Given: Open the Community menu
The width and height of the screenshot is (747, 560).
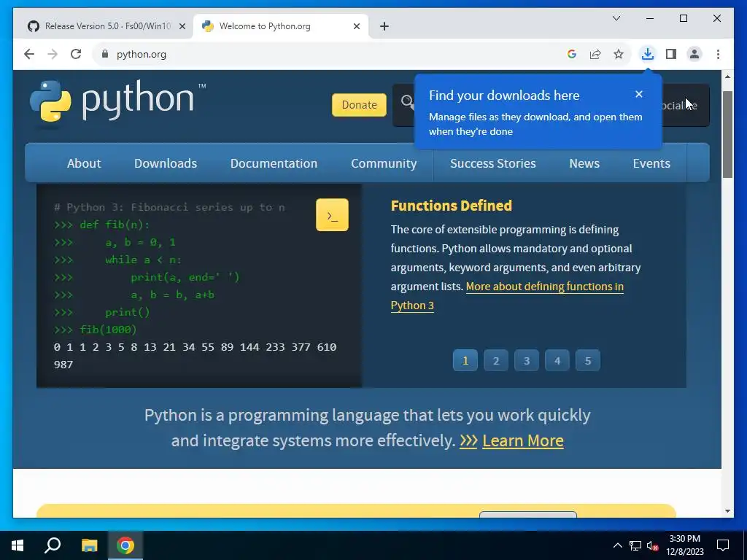Looking at the screenshot, I should pos(384,163).
